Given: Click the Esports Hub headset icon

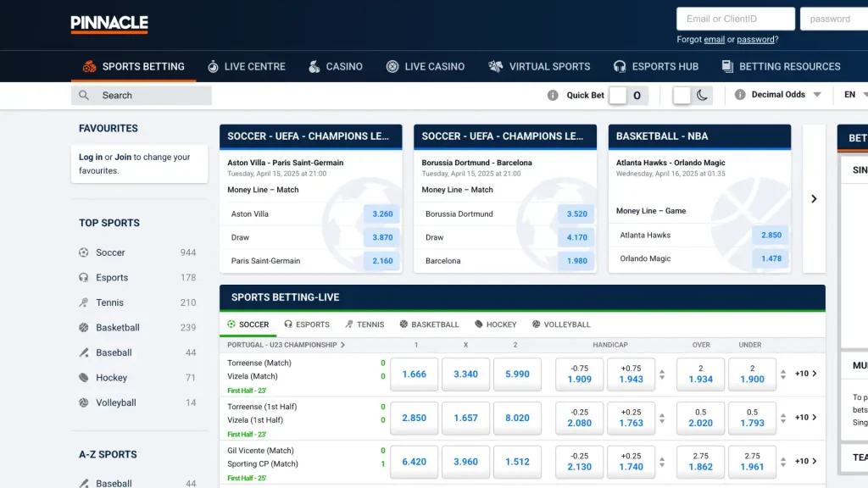Looking at the screenshot, I should [620, 66].
